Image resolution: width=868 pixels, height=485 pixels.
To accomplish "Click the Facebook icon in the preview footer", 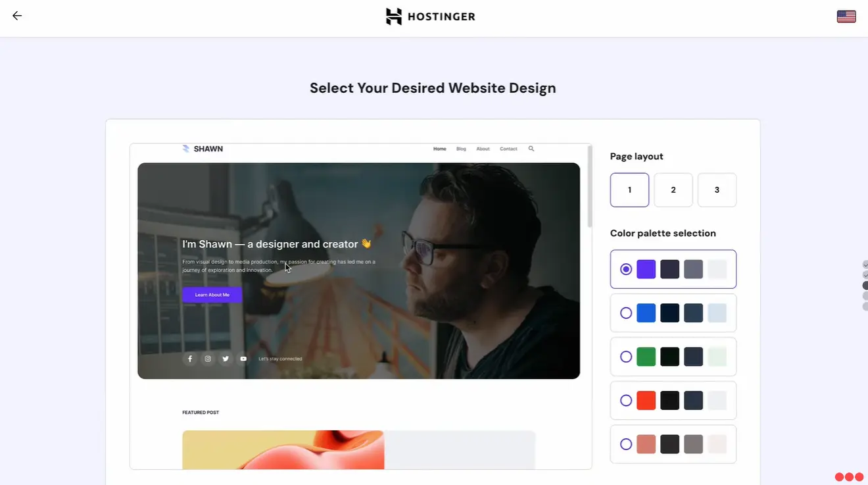I will pyautogui.click(x=190, y=358).
